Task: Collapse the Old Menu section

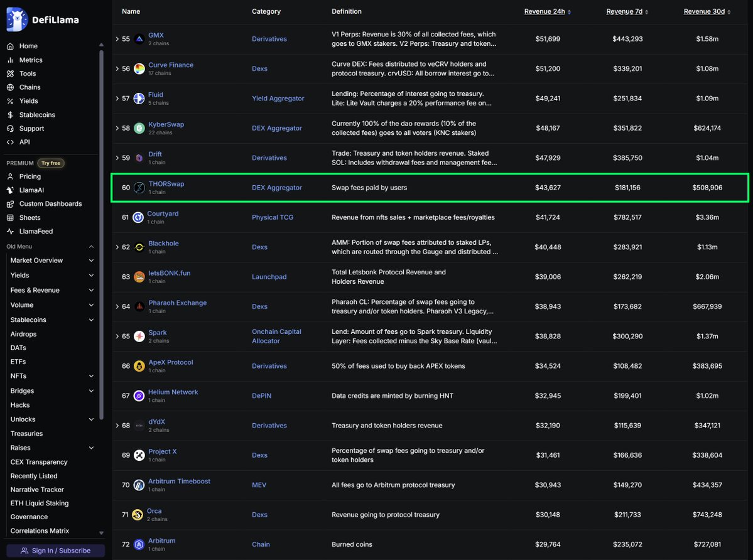Action: (91, 247)
